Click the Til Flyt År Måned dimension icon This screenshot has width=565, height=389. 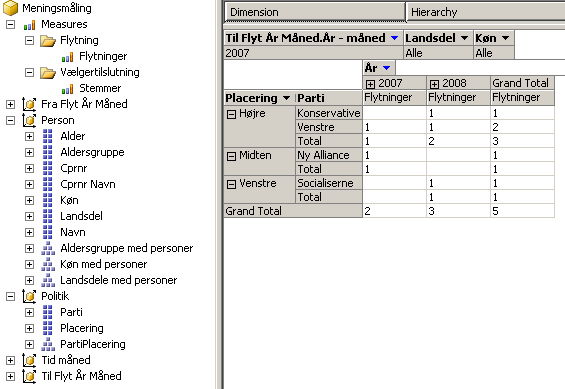pos(29,376)
